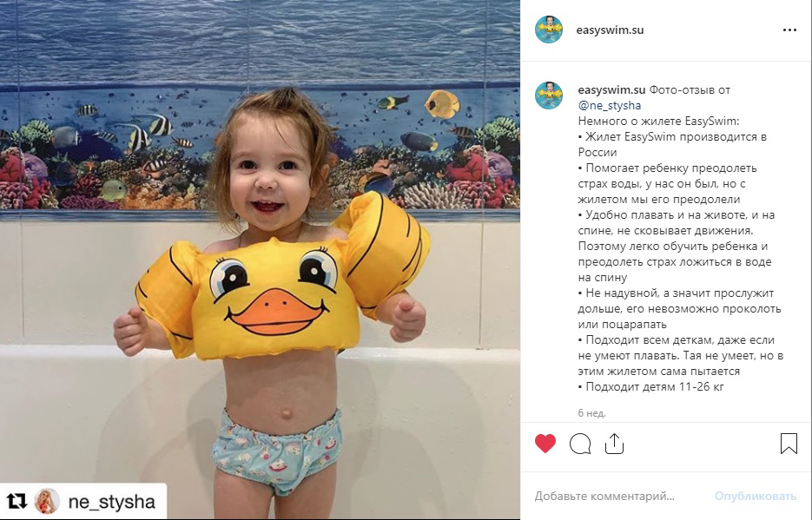Click ne_stysha username on photo overlay

[x=112, y=502]
